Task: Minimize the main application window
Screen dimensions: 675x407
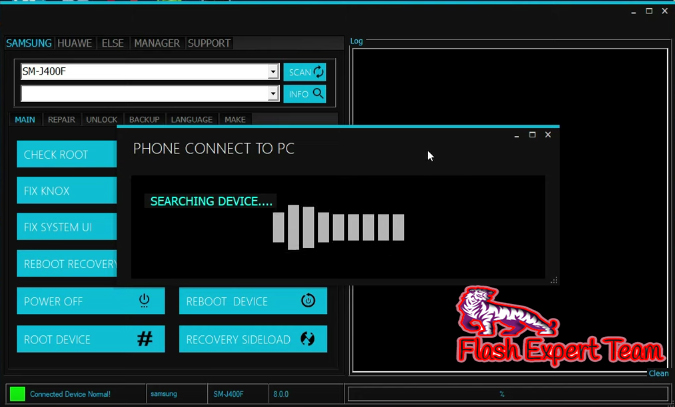Action: tap(634, 12)
